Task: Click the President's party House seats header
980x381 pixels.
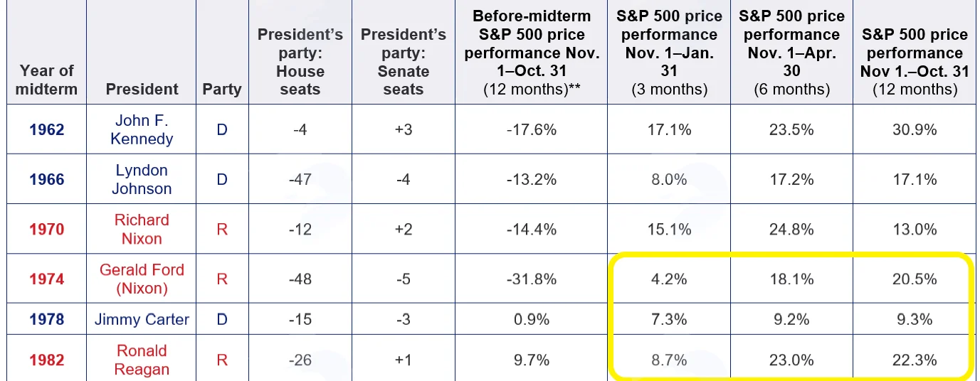Action: [x=300, y=62]
